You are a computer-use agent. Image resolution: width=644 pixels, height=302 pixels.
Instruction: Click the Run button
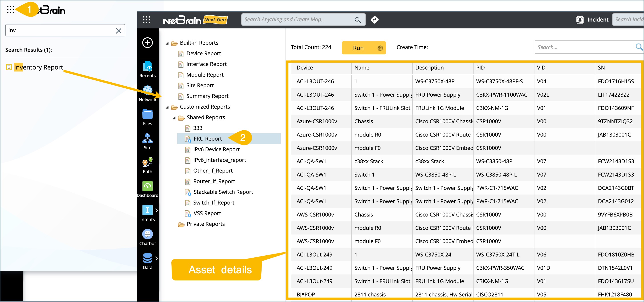point(358,48)
